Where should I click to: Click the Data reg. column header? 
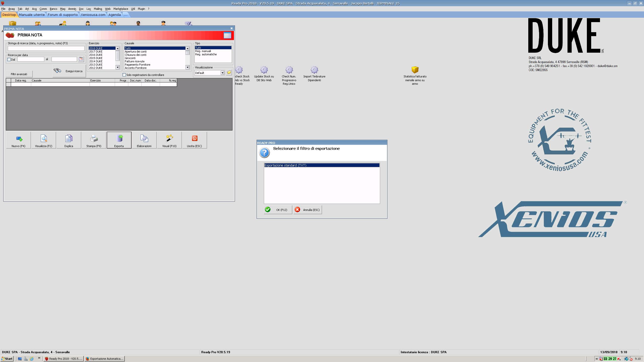pos(21,80)
